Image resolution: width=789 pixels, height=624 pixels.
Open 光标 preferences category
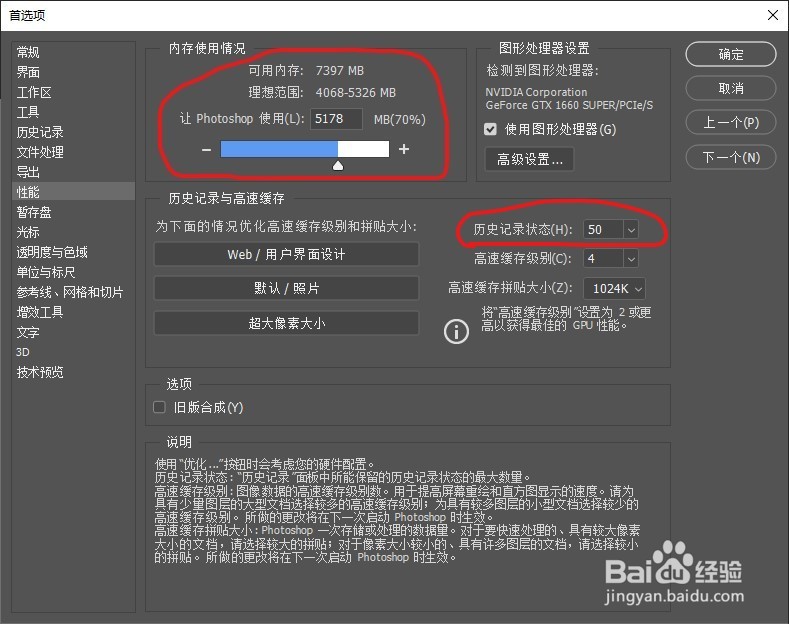tap(73, 232)
